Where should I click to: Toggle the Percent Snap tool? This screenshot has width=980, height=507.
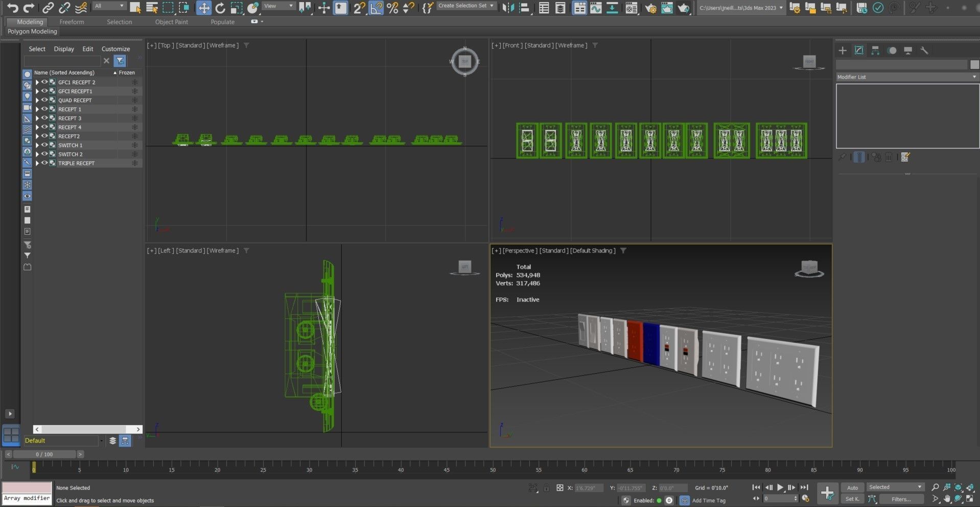[x=392, y=8]
